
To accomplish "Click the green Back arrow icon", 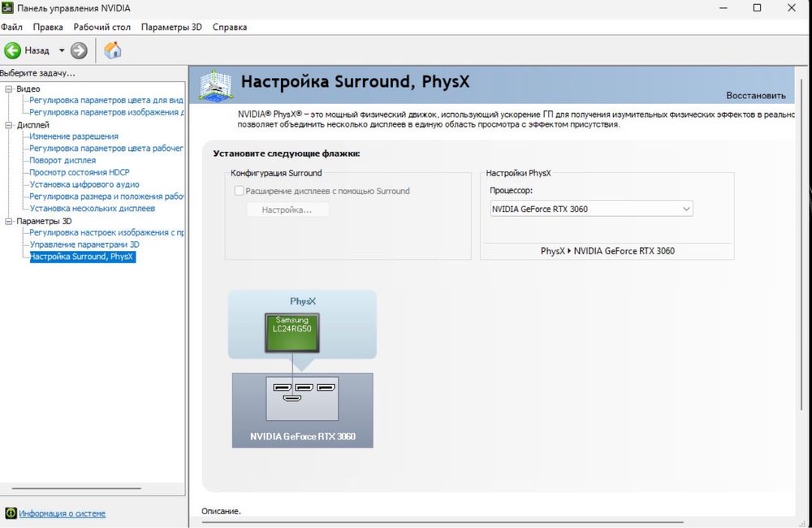I will point(12,50).
